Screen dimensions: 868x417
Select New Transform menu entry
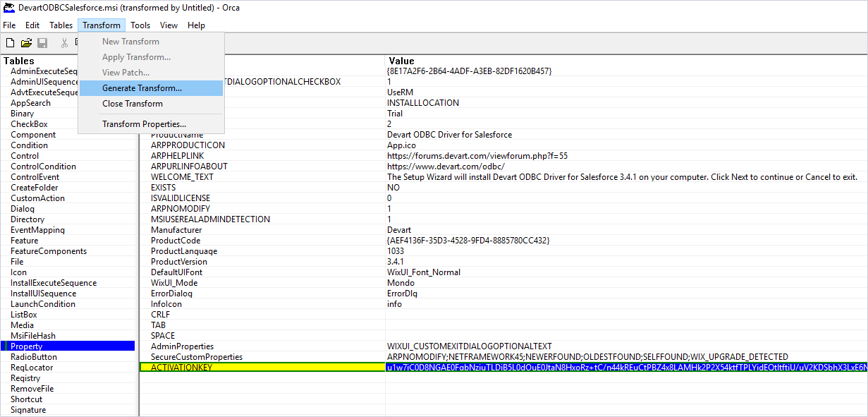[x=129, y=41]
